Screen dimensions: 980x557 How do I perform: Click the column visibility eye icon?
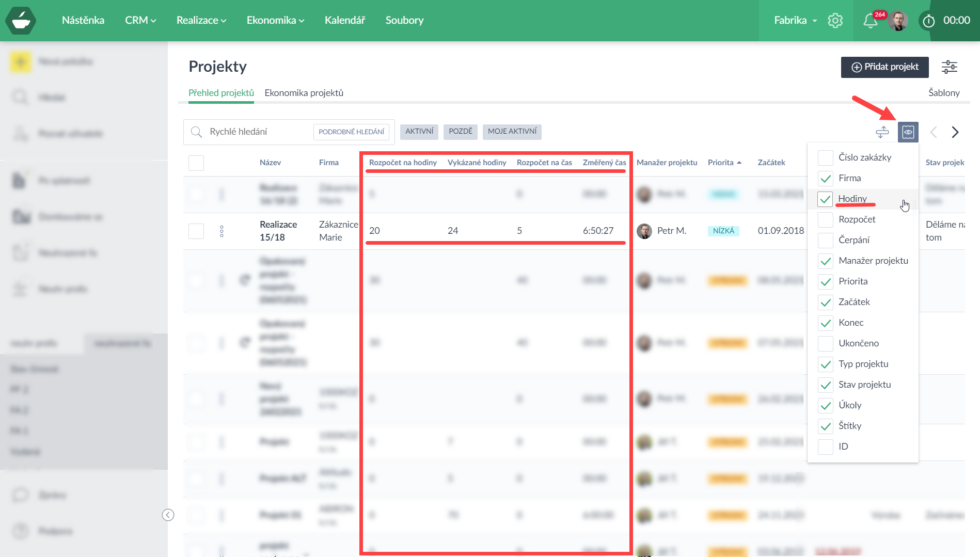click(x=908, y=132)
